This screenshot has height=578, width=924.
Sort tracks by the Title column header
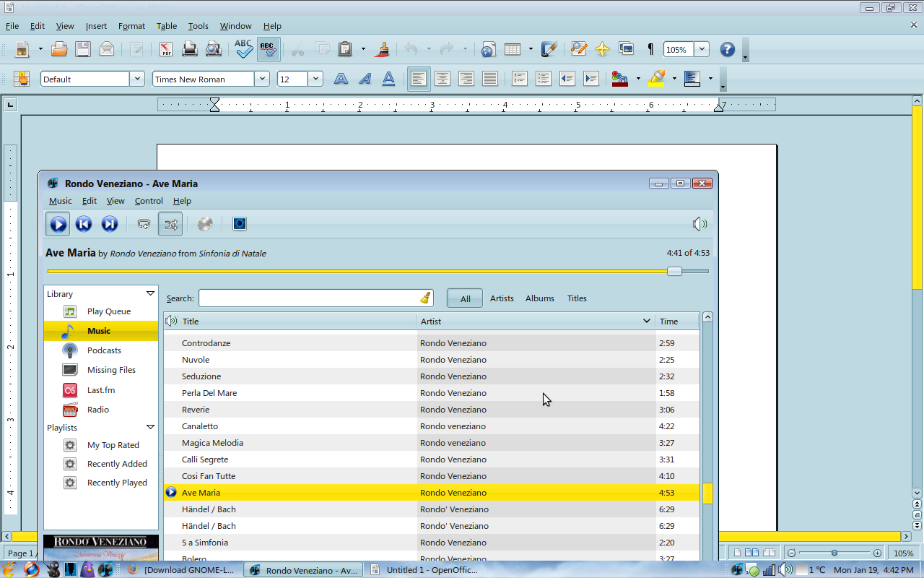tap(298, 322)
